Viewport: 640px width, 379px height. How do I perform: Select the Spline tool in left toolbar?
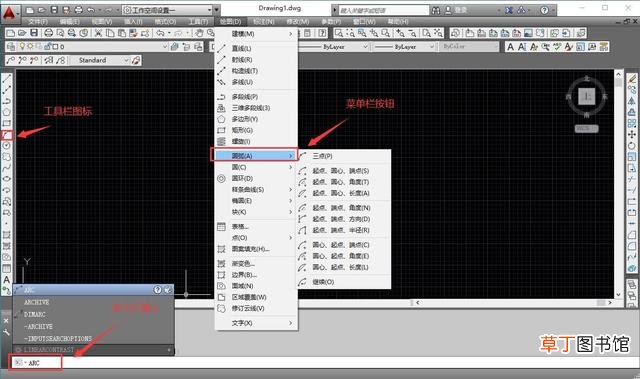(x=7, y=168)
